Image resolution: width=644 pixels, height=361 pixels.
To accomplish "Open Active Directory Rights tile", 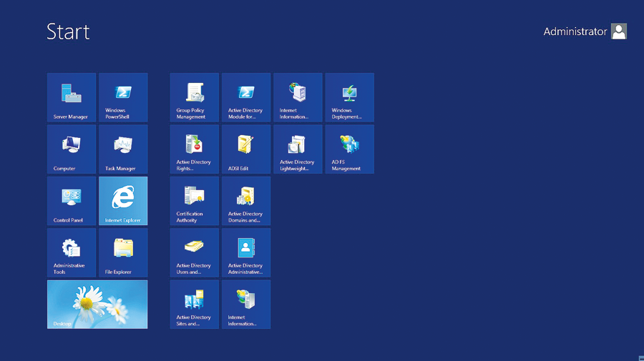I will [x=194, y=149].
